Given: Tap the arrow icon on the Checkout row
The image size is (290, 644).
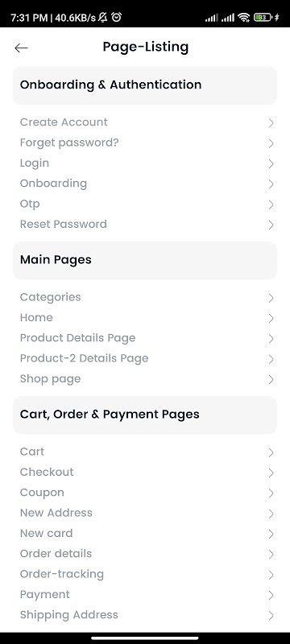Looking at the screenshot, I should pos(271,473).
